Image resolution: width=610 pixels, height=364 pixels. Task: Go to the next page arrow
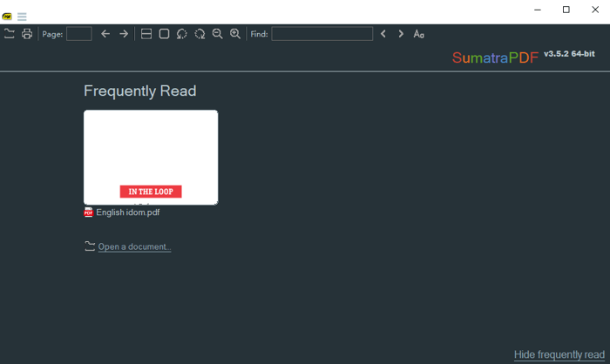click(x=124, y=34)
